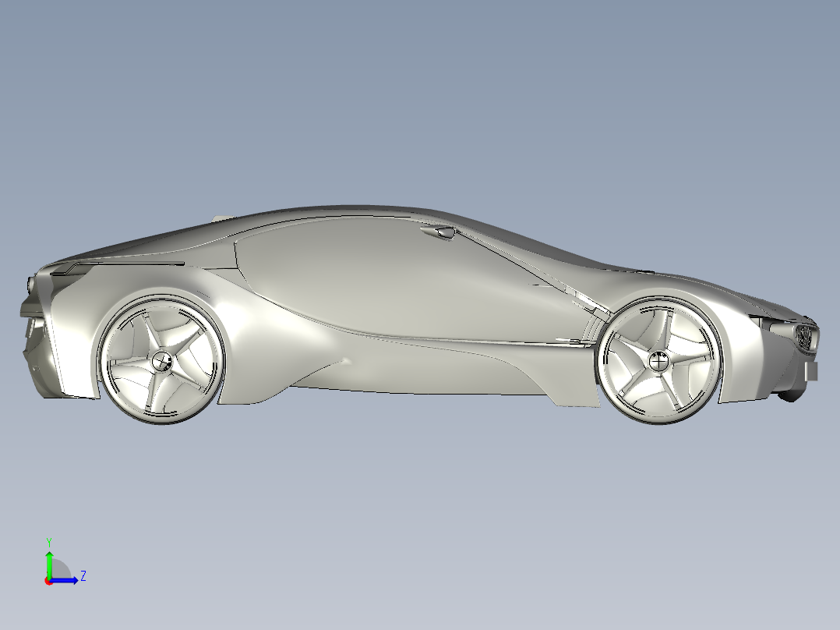Select the car's rear wheel
The height and width of the screenshot is (630, 840).
[161, 359]
